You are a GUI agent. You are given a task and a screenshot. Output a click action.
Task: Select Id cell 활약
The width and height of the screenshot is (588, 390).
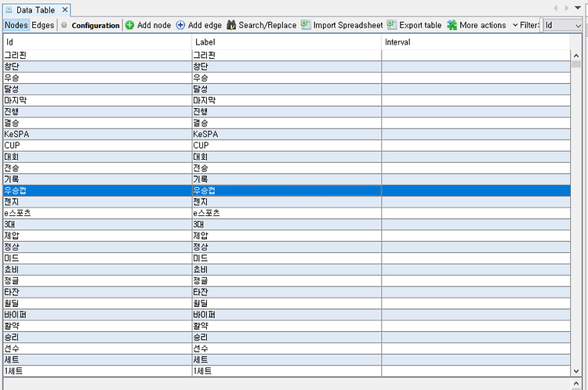[x=97, y=326]
